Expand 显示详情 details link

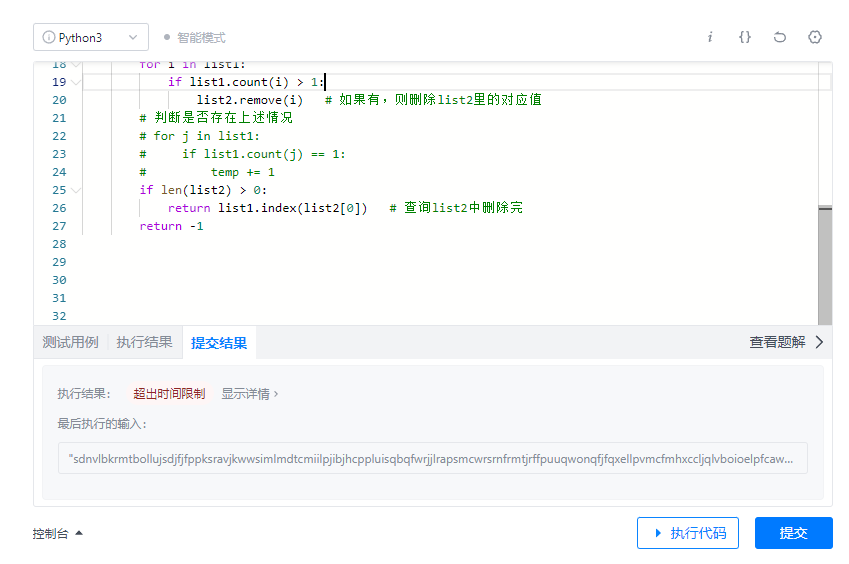pyautogui.click(x=250, y=394)
